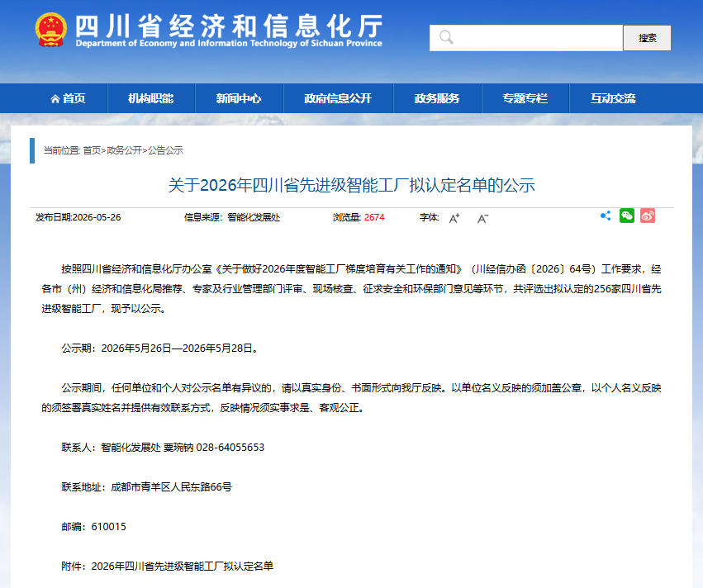Viewport: 703px width, 588px height.
Task: Click the source 智能化发展处
Action: point(254,217)
